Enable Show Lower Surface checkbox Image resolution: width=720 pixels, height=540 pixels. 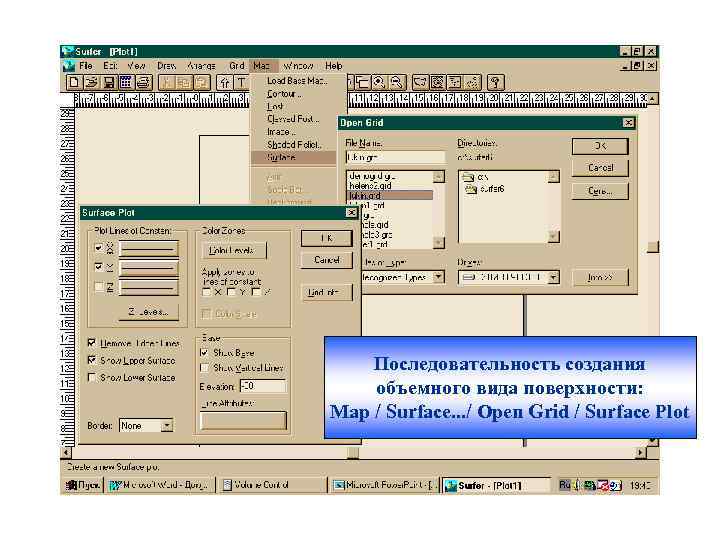[92, 377]
